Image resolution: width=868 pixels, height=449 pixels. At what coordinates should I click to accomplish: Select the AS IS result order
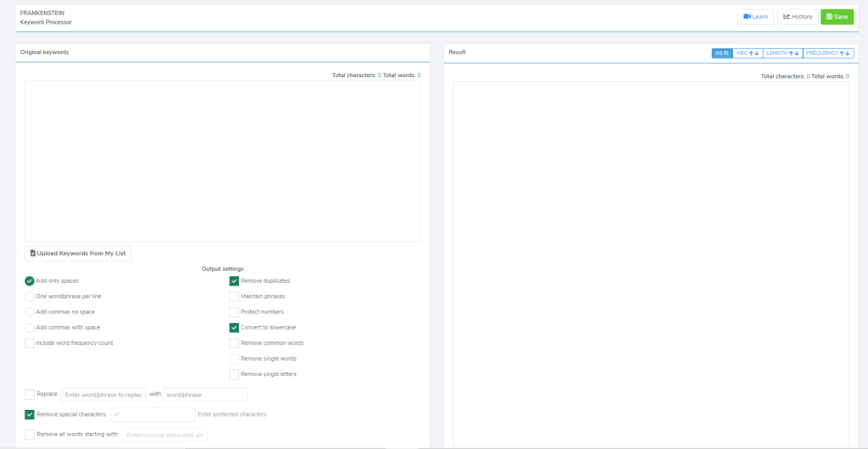721,53
